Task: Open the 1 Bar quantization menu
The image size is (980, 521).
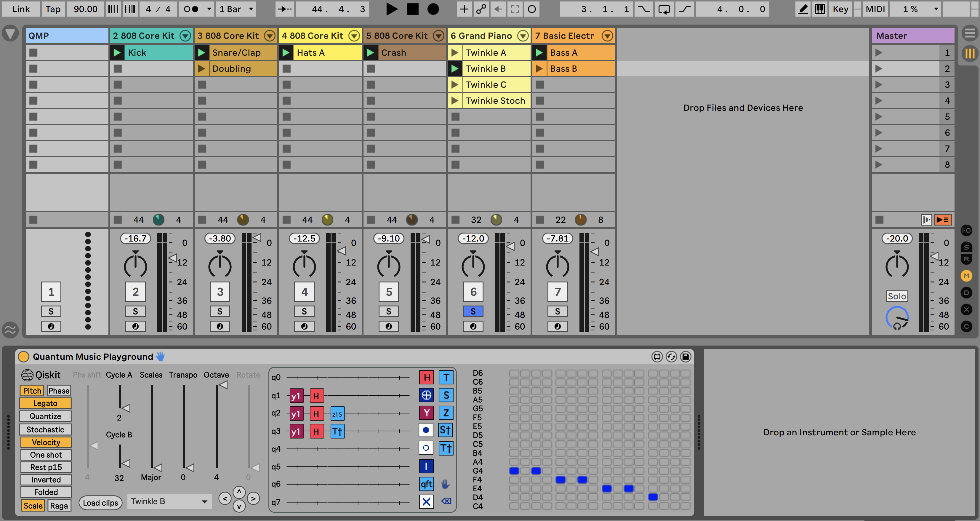Action: [236, 9]
